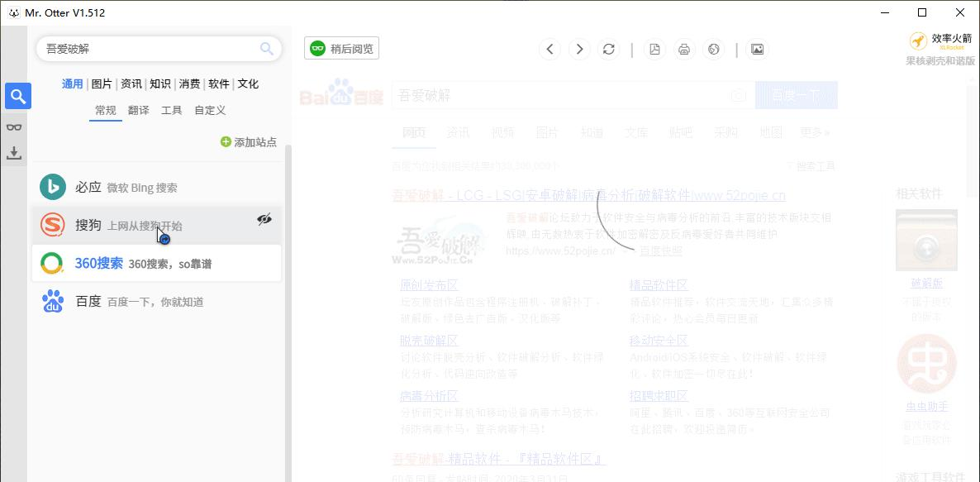The image size is (980, 482).
Task: Click the Mr. Otter app icon in title bar
Action: (13, 12)
